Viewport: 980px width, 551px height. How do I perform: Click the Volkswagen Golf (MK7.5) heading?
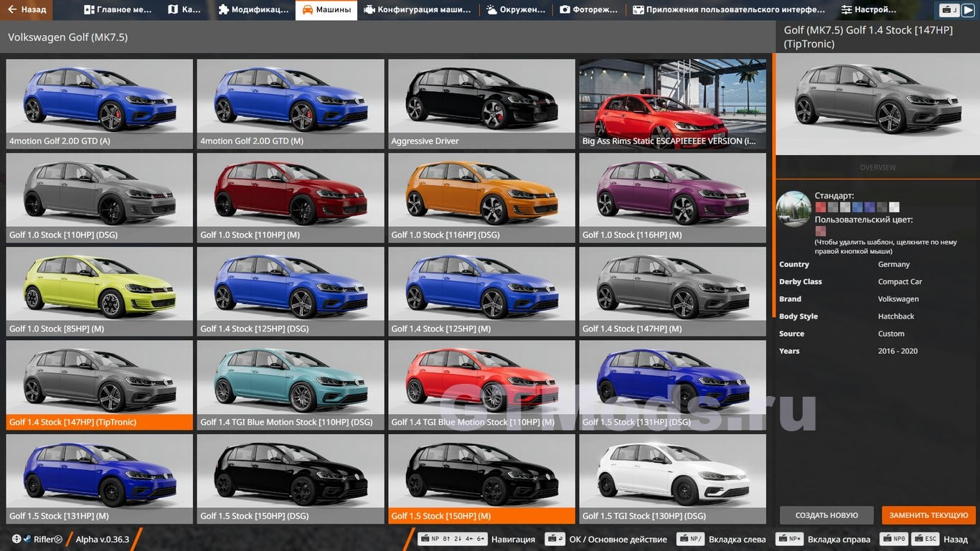pyautogui.click(x=68, y=37)
